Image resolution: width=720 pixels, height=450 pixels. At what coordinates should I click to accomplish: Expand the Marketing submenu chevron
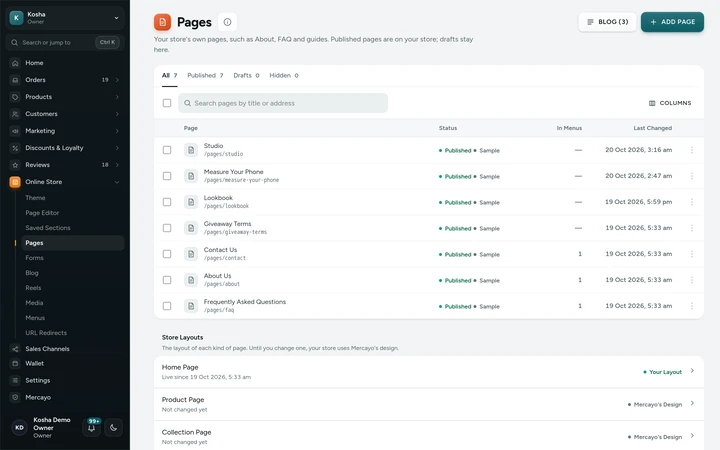pyautogui.click(x=117, y=131)
